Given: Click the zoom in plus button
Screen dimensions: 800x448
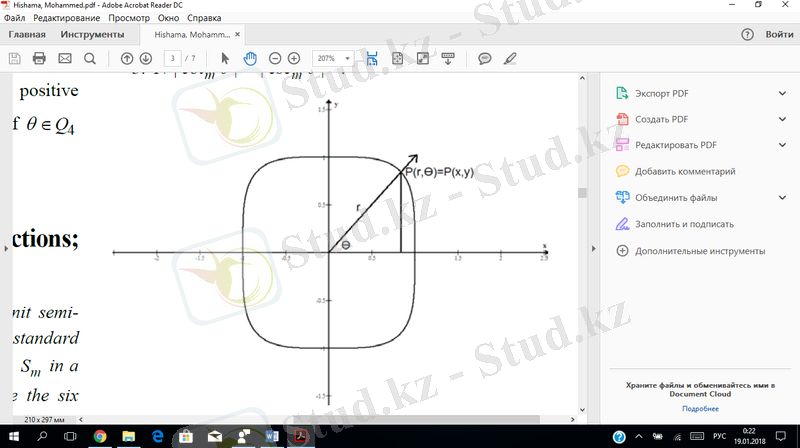Looking at the screenshot, I should (x=294, y=59).
